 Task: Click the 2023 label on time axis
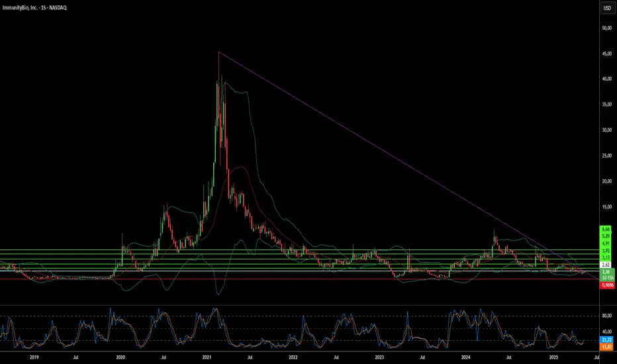[379, 357]
